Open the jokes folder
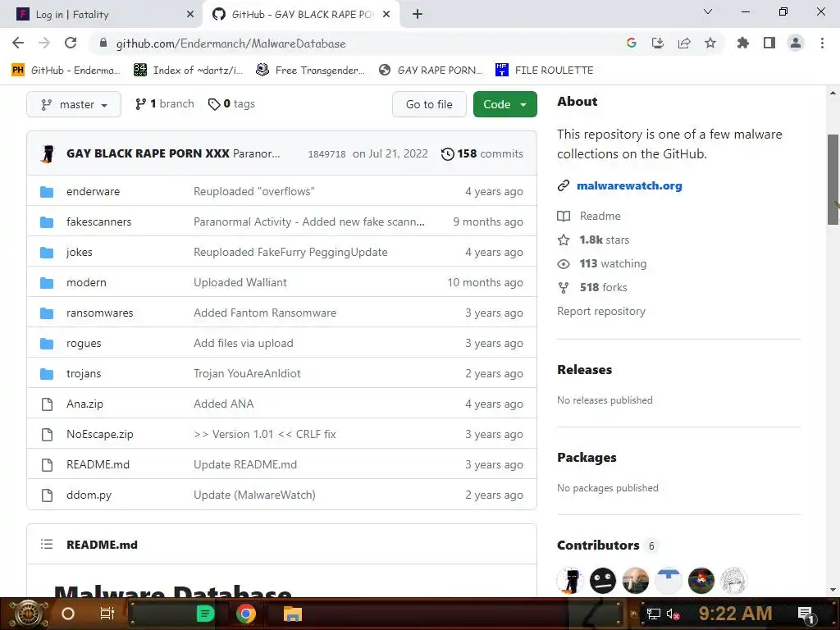This screenshot has width=840, height=630. [x=80, y=253]
